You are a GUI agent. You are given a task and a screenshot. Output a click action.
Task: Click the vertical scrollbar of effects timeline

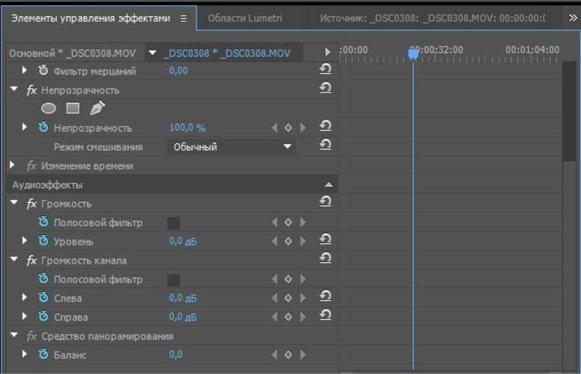569,111
